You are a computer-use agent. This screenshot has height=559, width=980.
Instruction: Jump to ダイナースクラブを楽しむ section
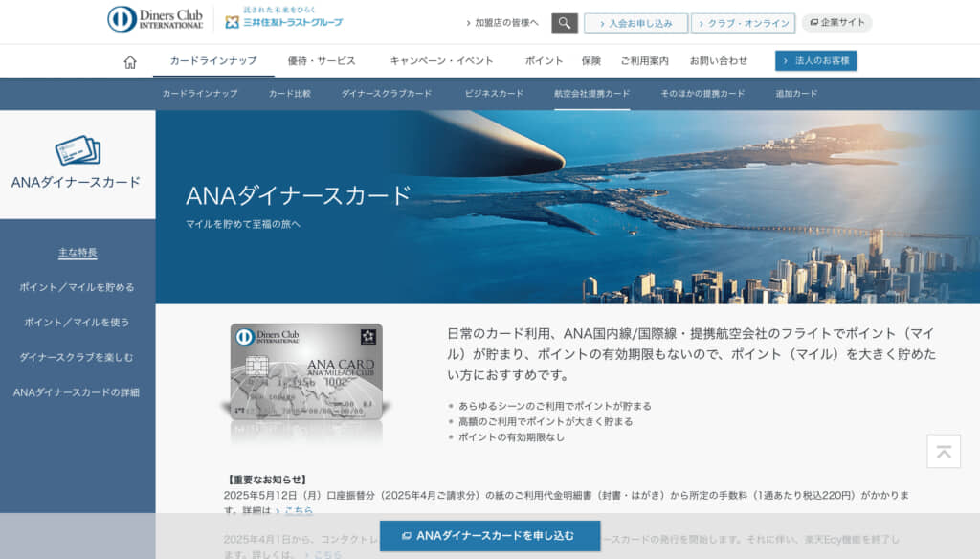pyautogui.click(x=77, y=358)
